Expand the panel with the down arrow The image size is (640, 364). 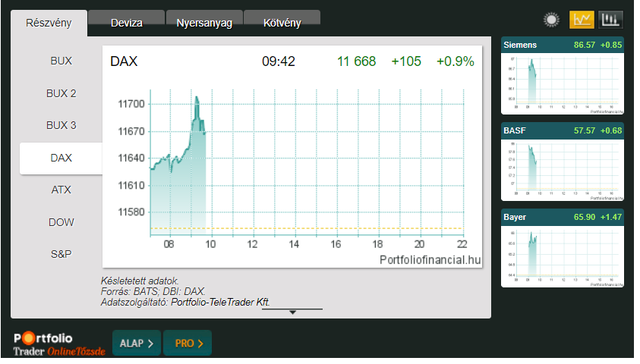click(x=292, y=311)
